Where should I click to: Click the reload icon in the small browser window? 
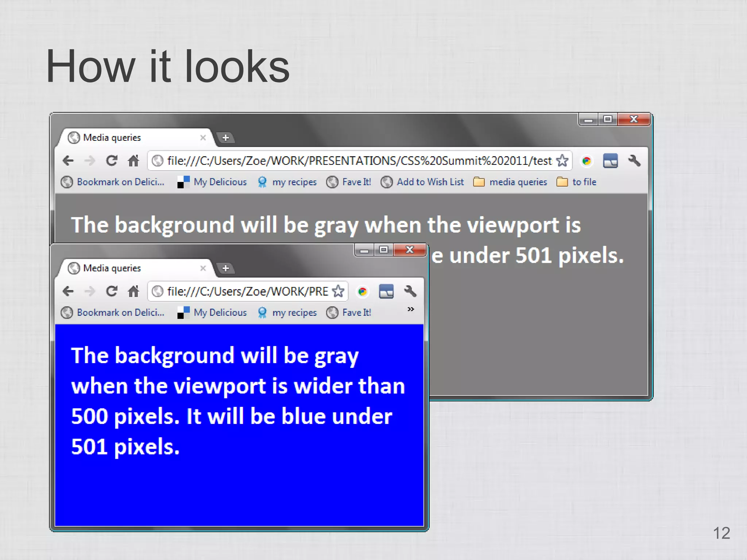pyautogui.click(x=112, y=291)
